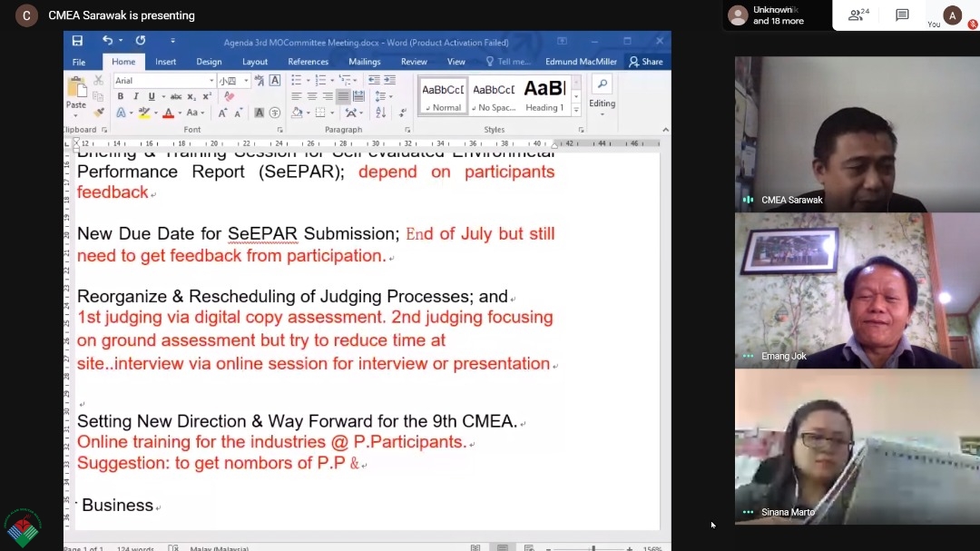Open the Edmund MacMiller account name
Screen dimensions: 980x551
click(582, 62)
